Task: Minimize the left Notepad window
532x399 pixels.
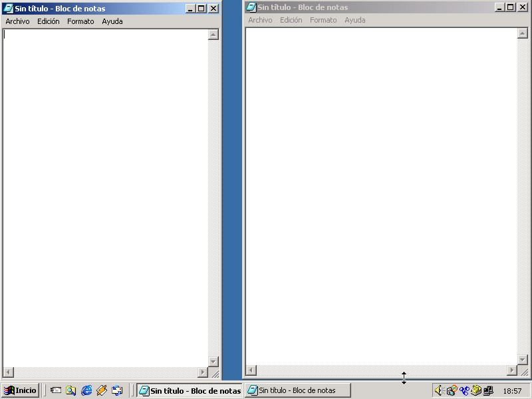Action: [x=190, y=9]
